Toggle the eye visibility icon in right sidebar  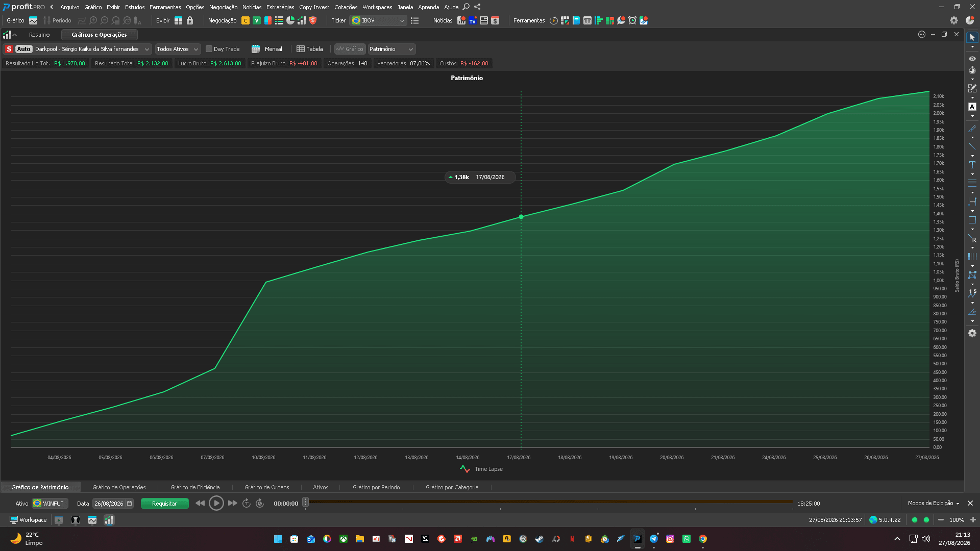tap(972, 59)
